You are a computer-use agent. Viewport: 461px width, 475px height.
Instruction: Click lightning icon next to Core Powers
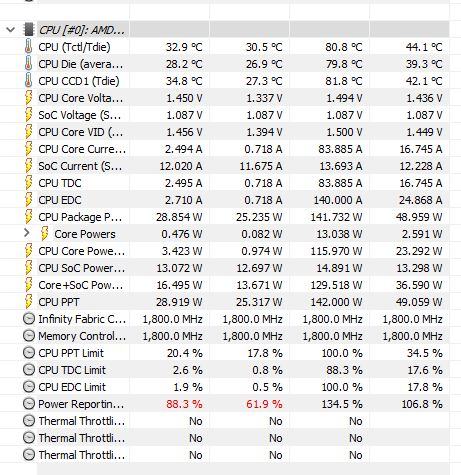[45, 234]
